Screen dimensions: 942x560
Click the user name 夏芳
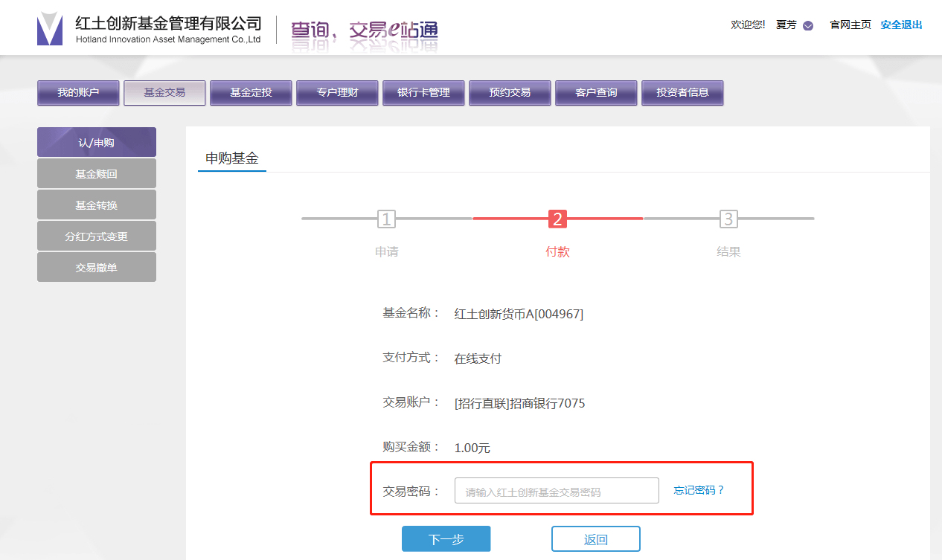[786, 25]
